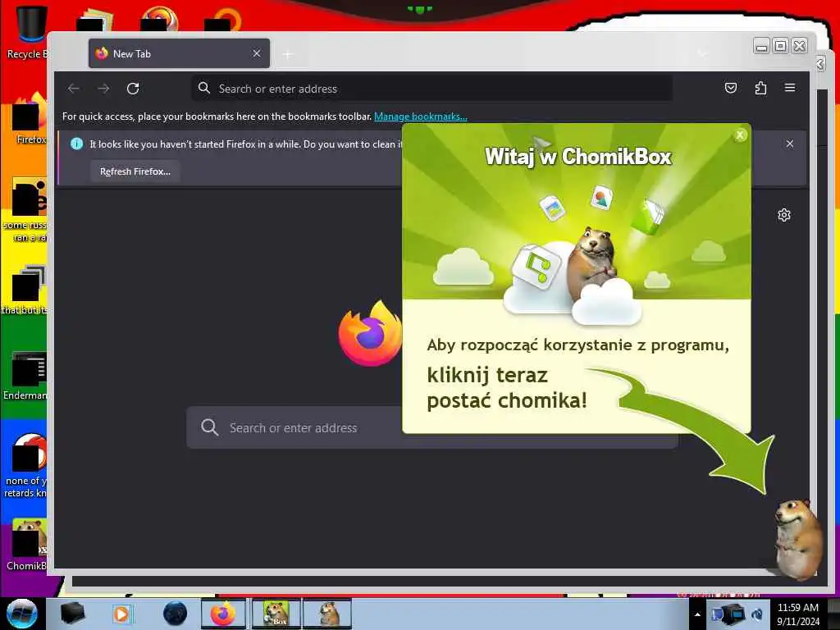Select the ChomikBox desktop shortcut
The width and height of the screenshot is (840, 630).
click(28, 545)
